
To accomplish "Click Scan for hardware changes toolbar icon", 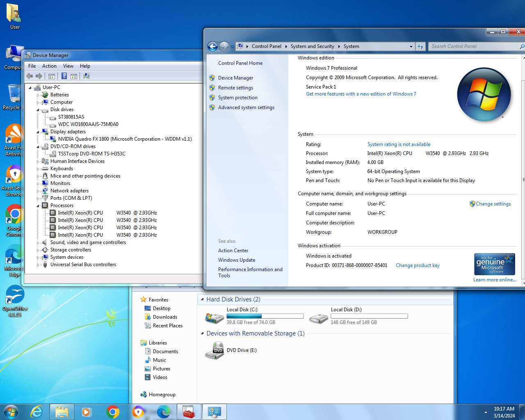I will click(86, 76).
